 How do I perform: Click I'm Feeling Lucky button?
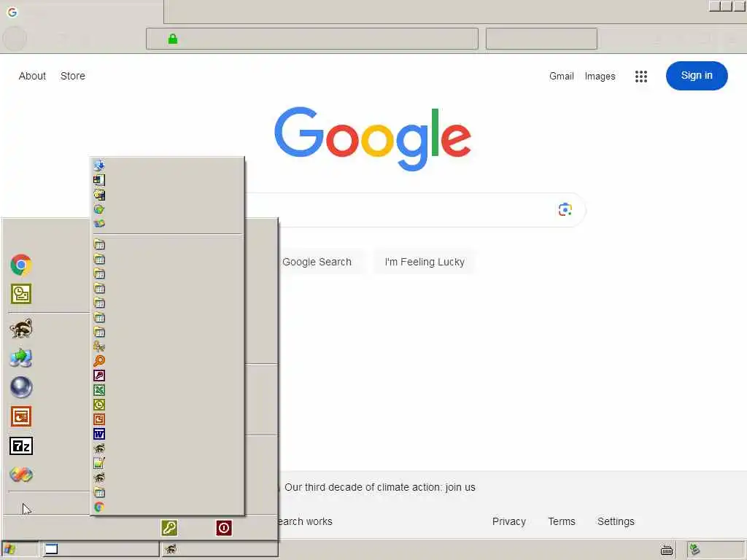coord(425,262)
